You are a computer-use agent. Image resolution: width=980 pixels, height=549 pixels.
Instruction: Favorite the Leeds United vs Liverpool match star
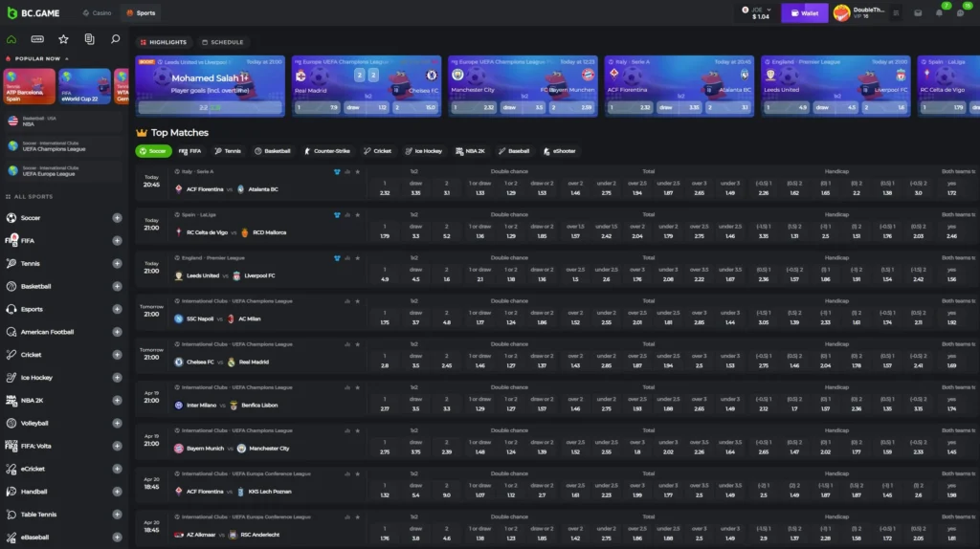click(358, 258)
